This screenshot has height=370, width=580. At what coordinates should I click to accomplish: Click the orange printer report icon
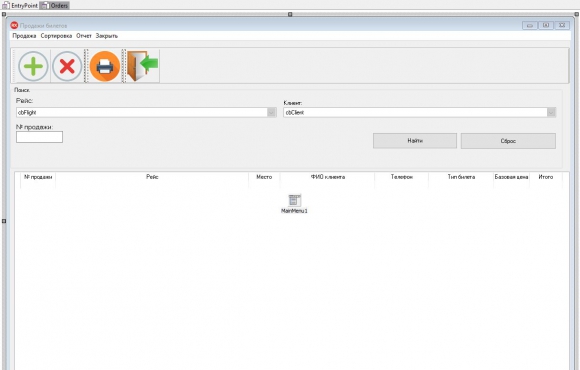pyautogui.click(x=105, y=67)
